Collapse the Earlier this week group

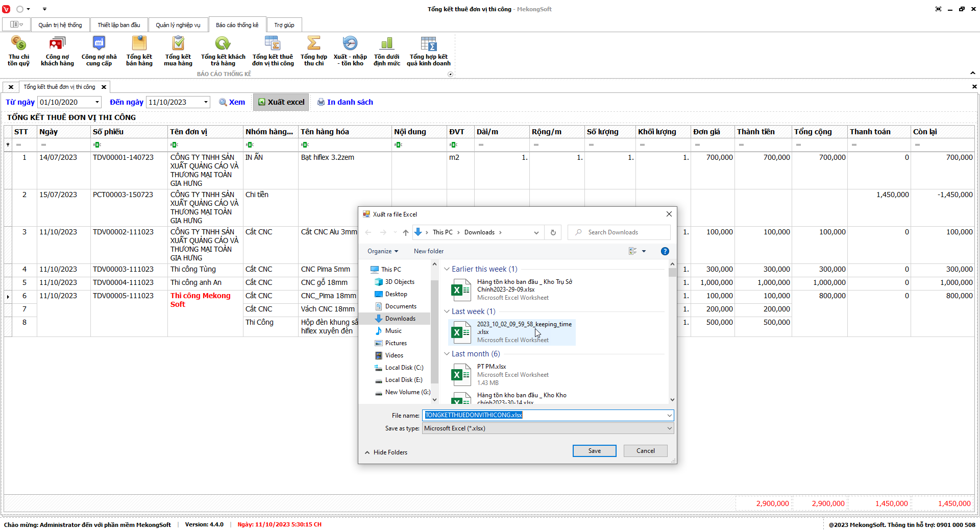[x=447, y=269]
